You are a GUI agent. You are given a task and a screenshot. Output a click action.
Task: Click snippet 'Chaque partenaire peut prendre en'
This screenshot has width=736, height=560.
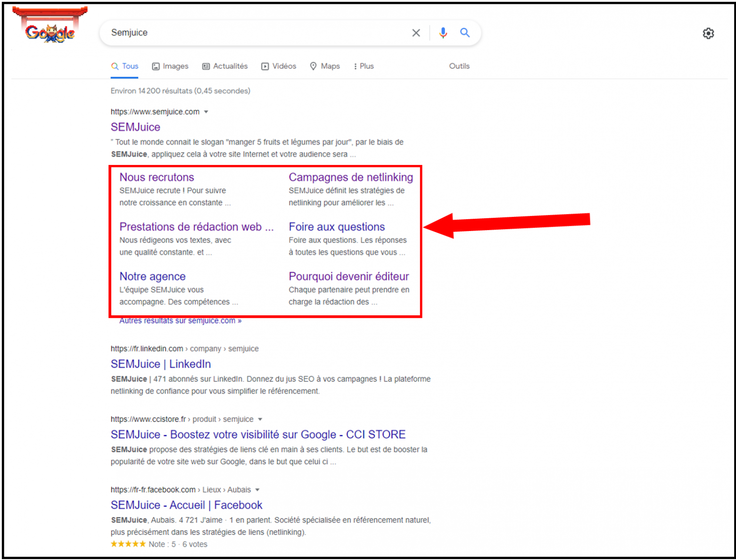[x=349, y=290]
